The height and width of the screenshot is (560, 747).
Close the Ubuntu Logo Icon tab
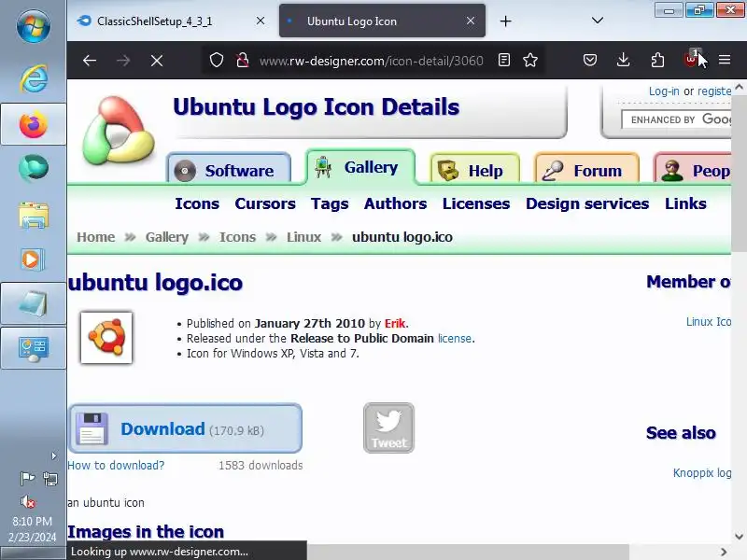point(471,21)
